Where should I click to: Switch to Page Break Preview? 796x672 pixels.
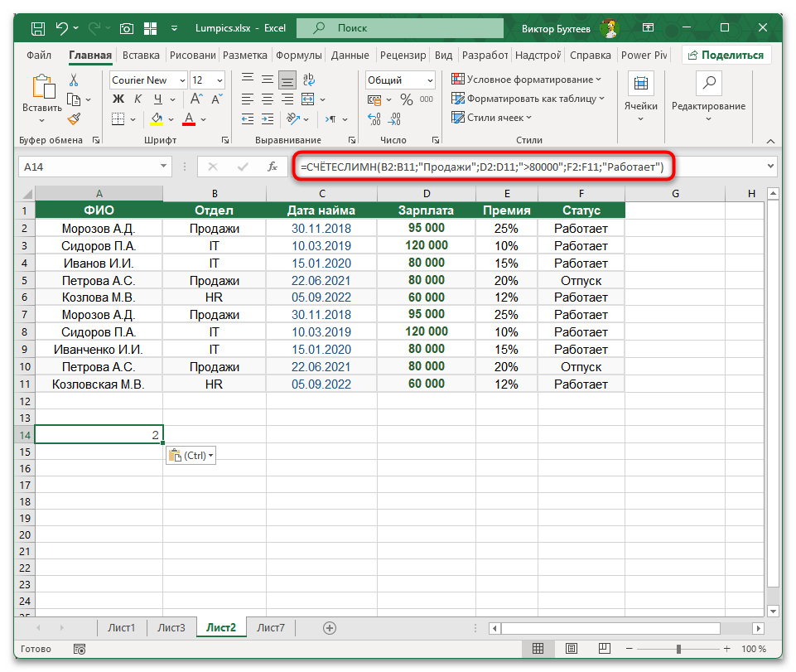point(604,649)
